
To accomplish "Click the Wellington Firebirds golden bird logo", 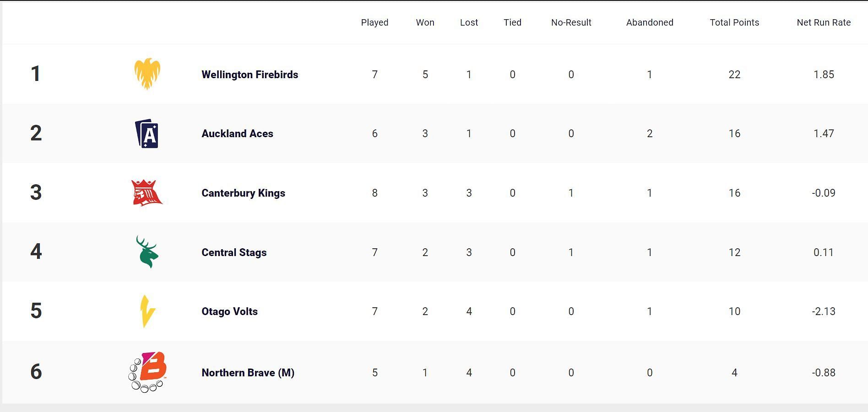I will tap(147, 74).
